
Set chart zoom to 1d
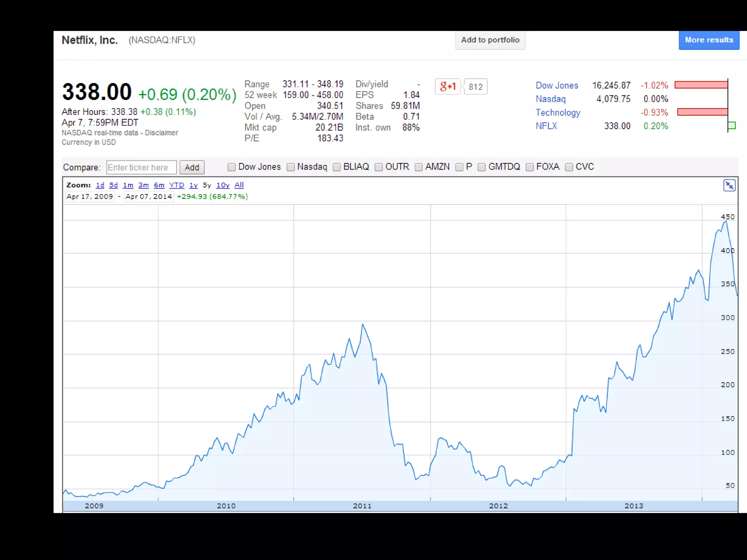(x=100, y=185)
